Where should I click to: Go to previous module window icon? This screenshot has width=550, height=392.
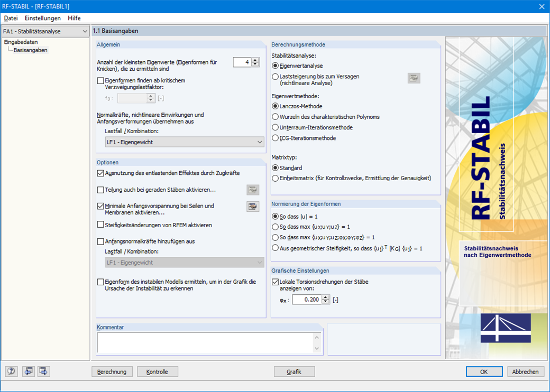click(x=29, y=371)
